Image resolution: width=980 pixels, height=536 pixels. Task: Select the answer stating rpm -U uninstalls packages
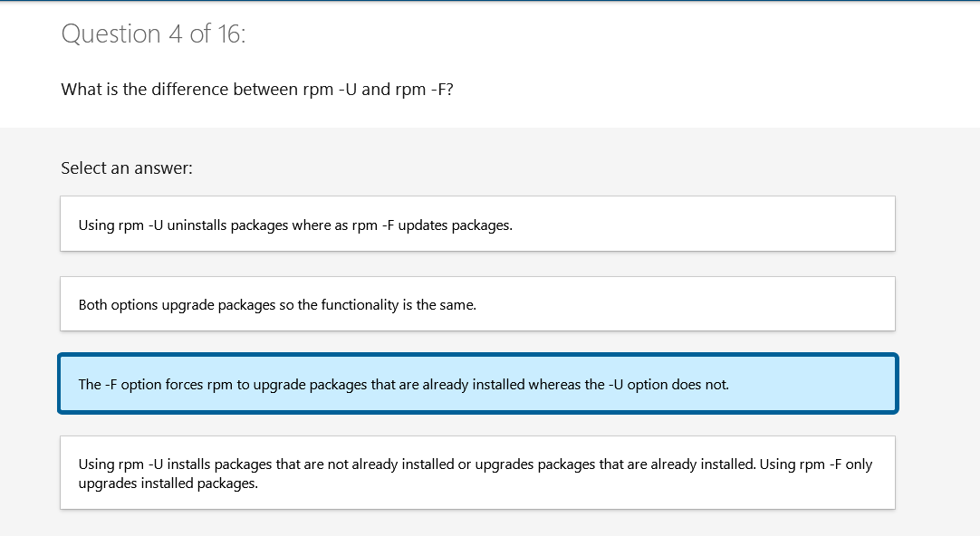(x=477, y=224)
